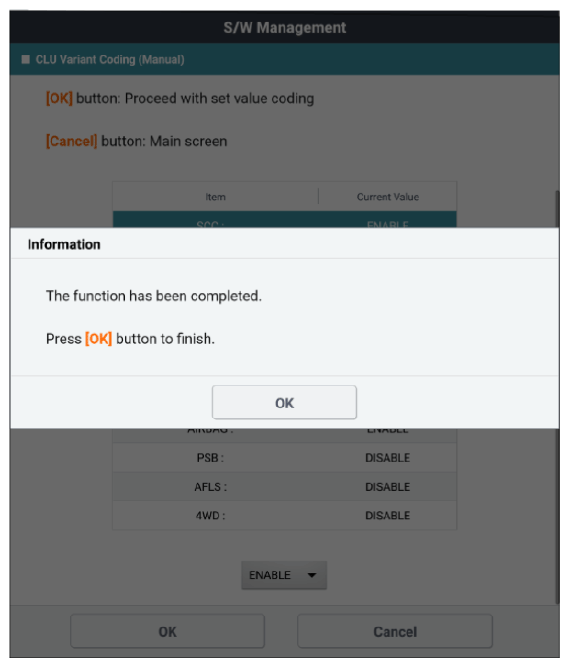Open the ENABLE dropdown
569x667 pixels.
pos(284,575)
